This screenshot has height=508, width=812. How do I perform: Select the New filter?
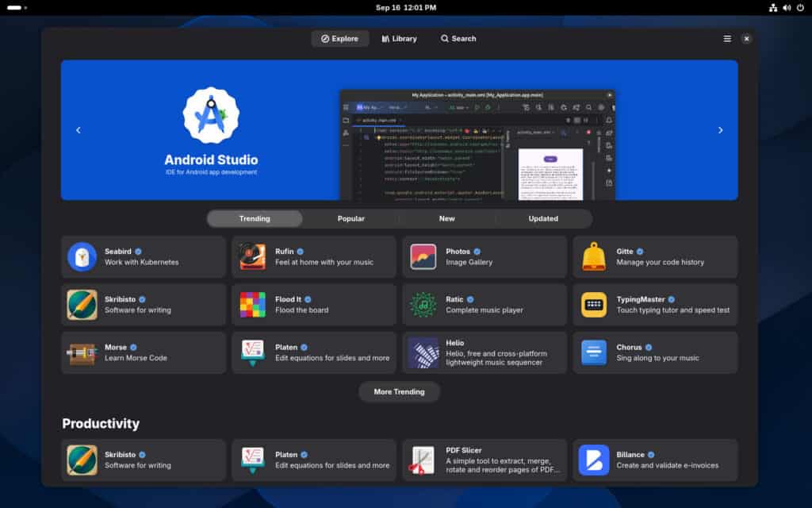(x=447, y=219)
